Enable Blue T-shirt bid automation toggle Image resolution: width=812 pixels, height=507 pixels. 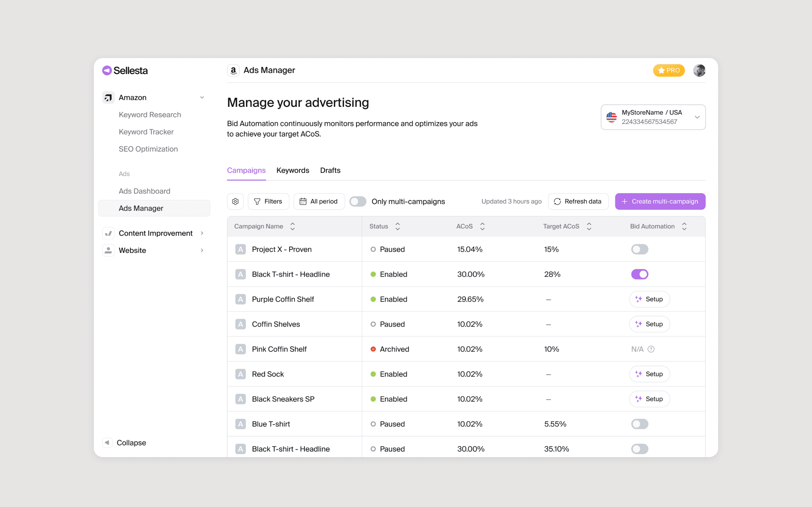coord(640,424)
